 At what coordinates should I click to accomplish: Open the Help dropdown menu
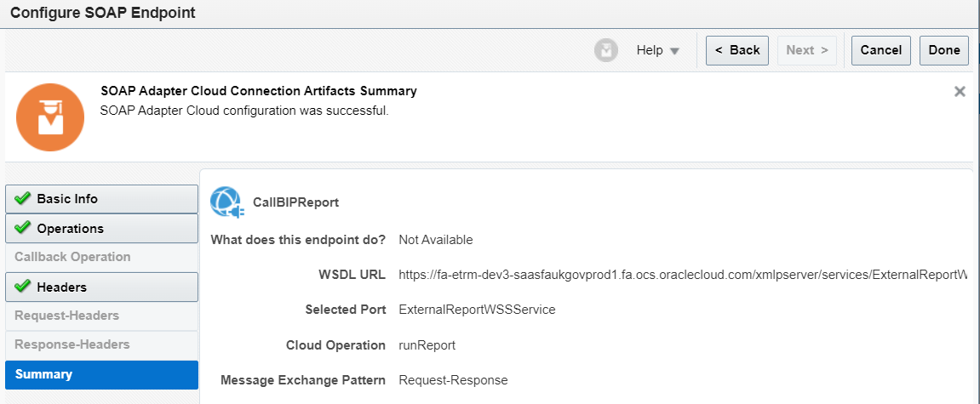(x=658, y=50)
